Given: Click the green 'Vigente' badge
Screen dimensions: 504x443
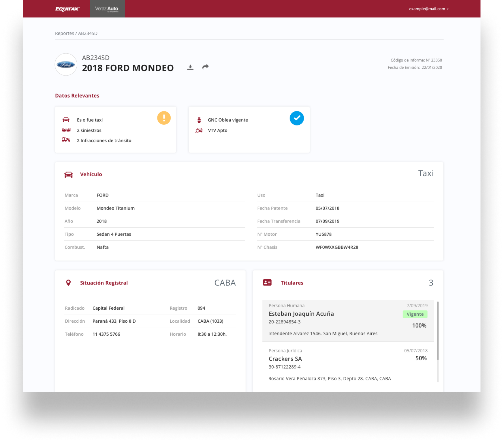Looking at the screenshot, I should click(x=415, y=314).
